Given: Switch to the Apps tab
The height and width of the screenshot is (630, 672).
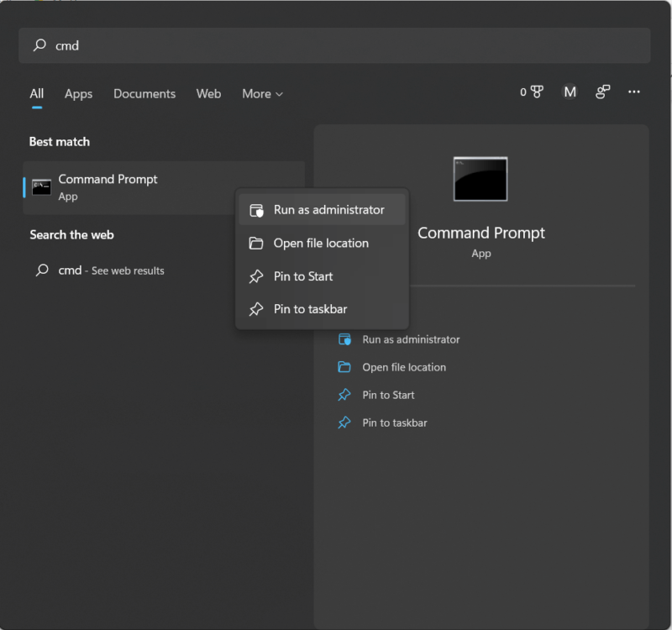Looking at the screenshot, I should (78, 93).
